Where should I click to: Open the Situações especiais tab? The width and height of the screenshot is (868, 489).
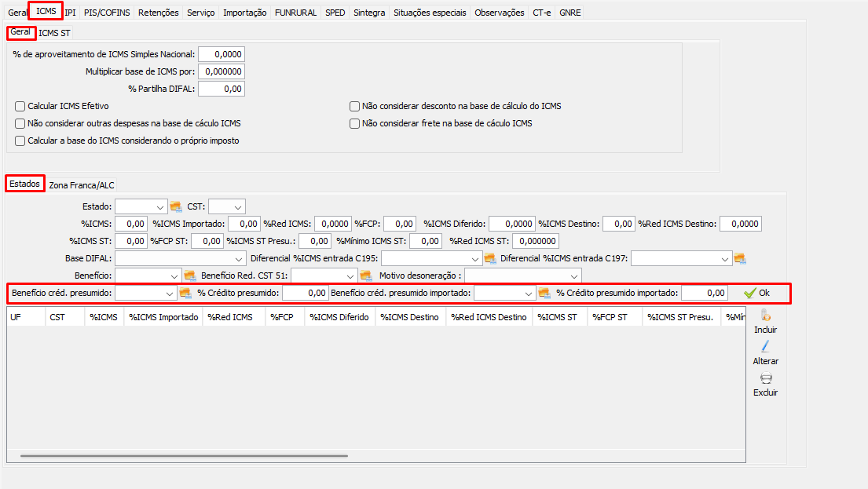(430, 13)
